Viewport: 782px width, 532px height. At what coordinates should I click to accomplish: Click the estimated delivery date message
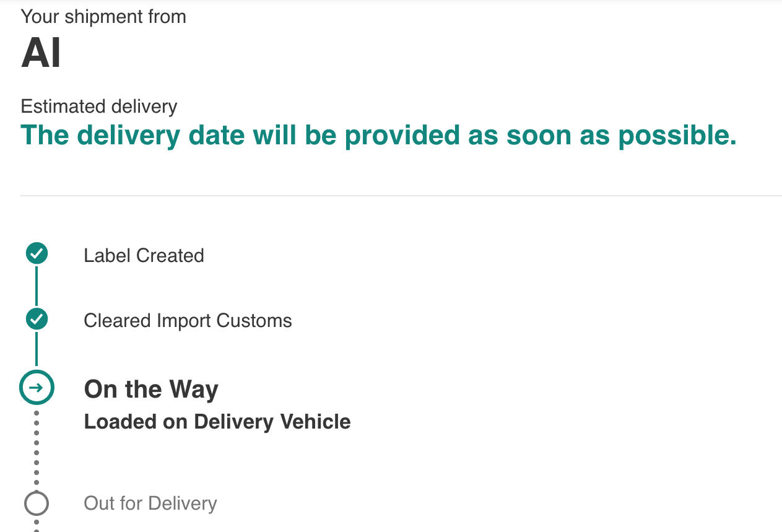click(x=379, y=135)
